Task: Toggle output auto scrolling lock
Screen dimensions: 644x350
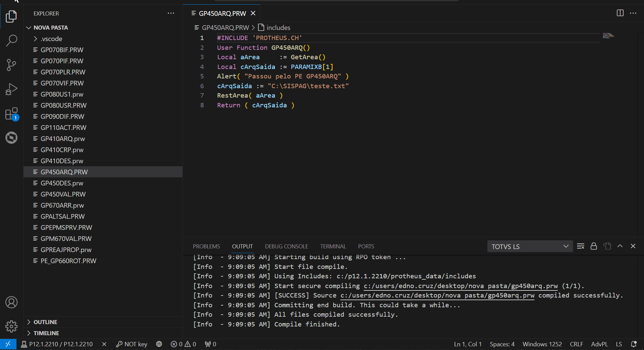Action: 594,246
